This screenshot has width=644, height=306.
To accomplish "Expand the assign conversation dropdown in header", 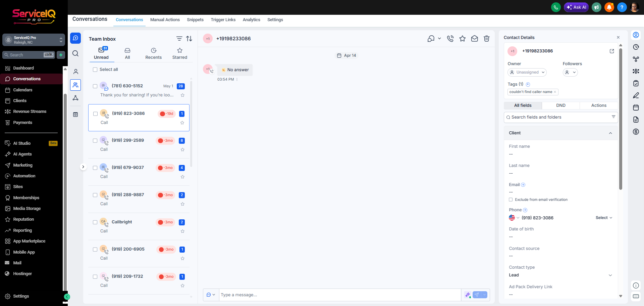I will click(x=439, y=39).
